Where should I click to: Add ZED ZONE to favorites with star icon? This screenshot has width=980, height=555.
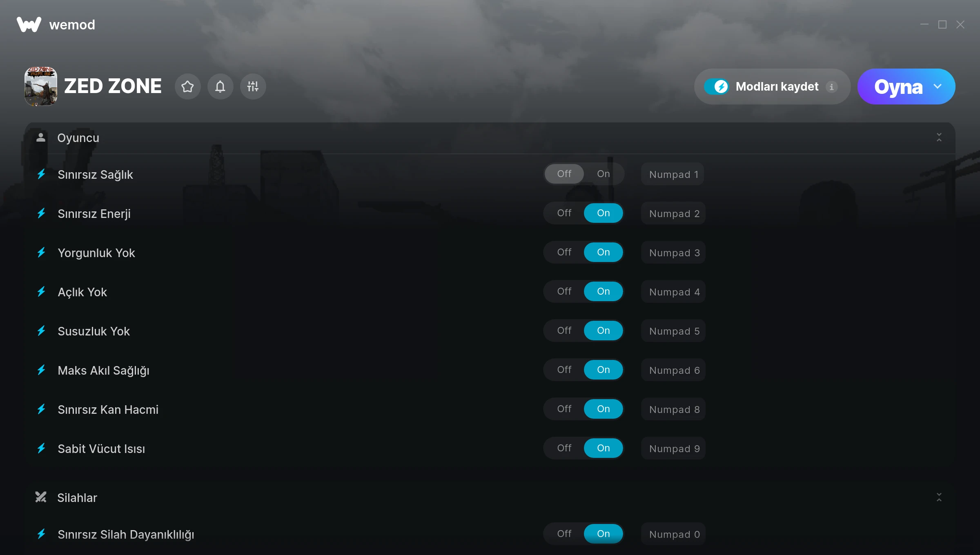tap(187, 87)
